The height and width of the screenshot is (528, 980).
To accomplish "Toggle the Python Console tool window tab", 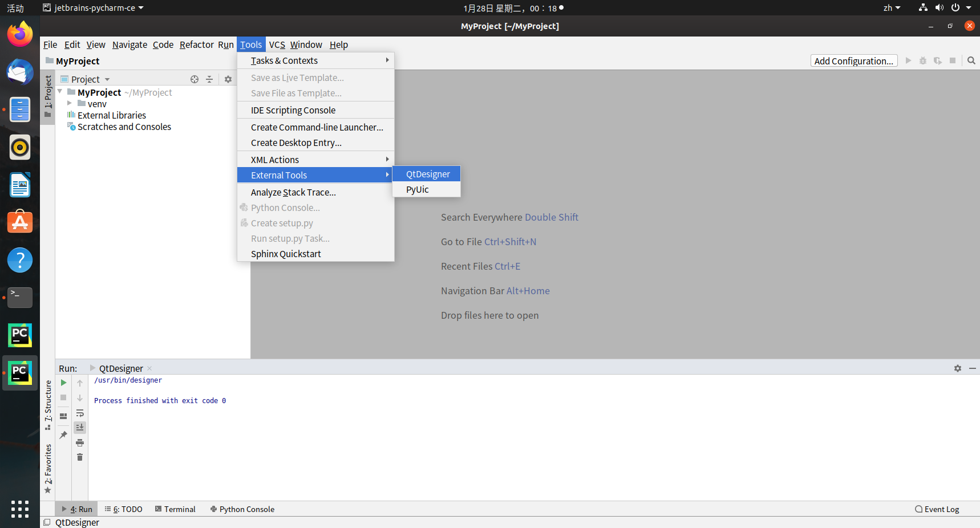I will coord(242,509).
